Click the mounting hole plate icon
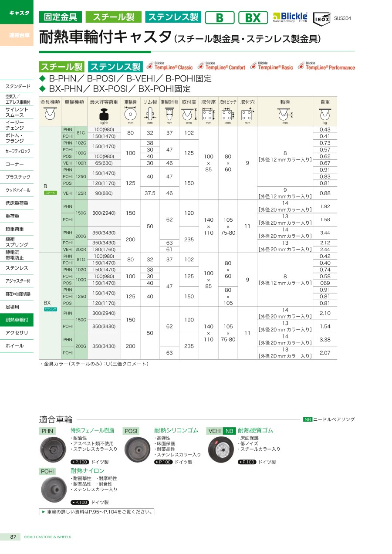This screenshot has width=392, height=554. pyautogui.click(x=247, y=115)
